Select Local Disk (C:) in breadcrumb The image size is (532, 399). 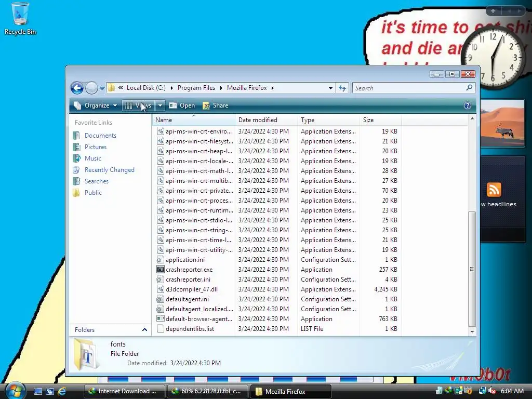146,88
